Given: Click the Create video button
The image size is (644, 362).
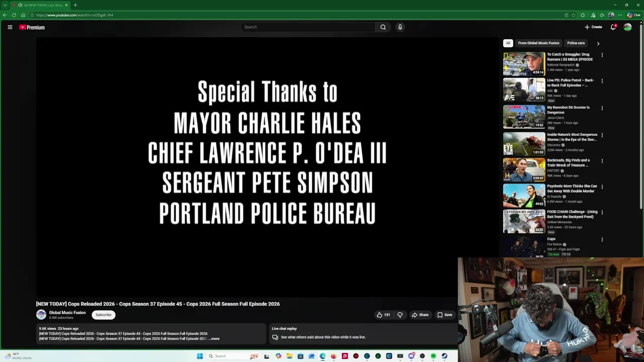Looking at the screenshot, I should [593, 27].
